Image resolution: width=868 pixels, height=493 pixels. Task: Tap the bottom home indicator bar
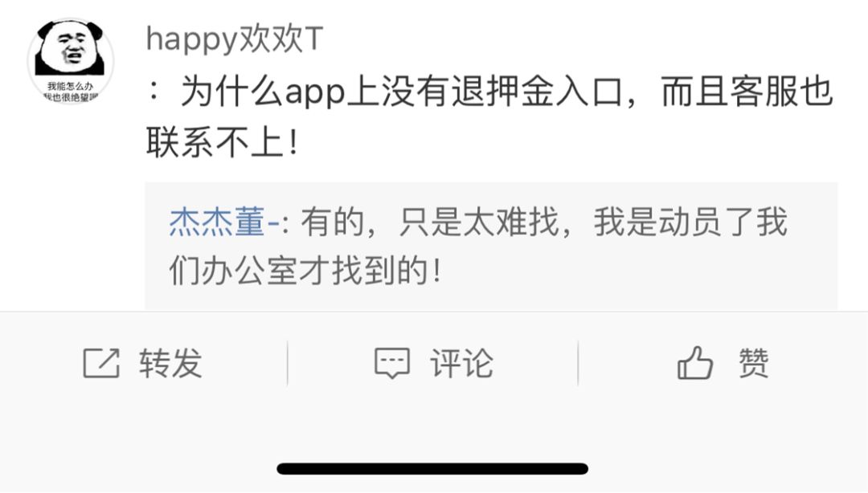pyautogui.click(x=432, y=469)
